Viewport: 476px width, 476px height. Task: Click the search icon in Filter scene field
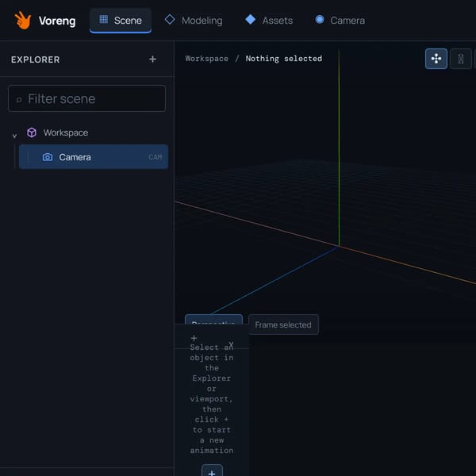coord(19,100)
